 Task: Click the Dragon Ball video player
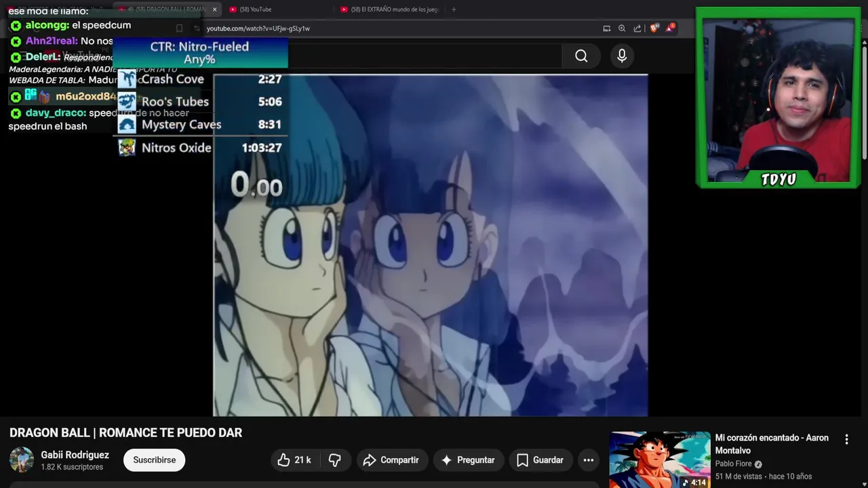(431, 245)
